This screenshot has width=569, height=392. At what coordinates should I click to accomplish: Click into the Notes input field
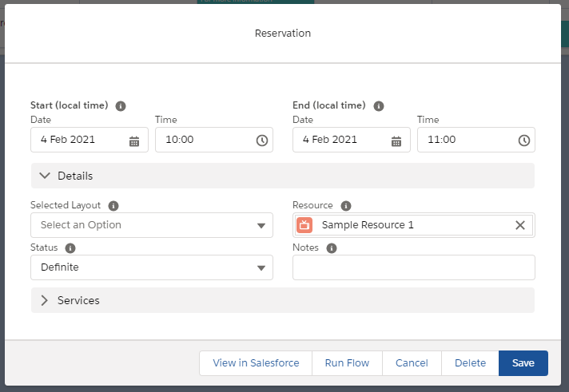click(413, 267)
